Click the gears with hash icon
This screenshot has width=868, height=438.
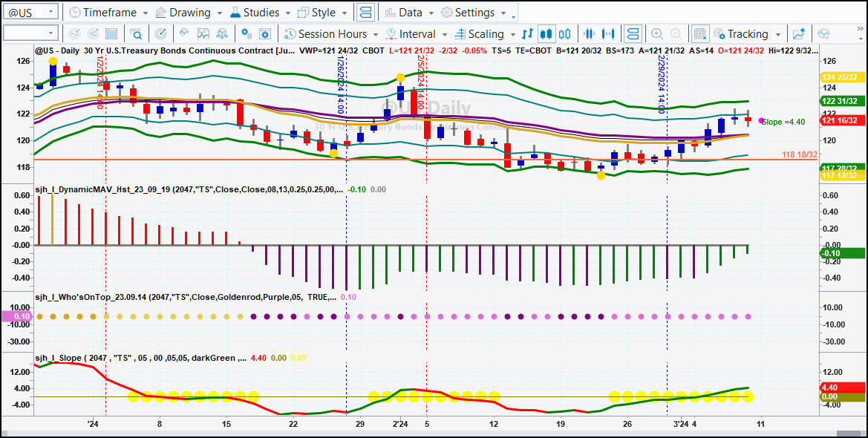point(247,33)
